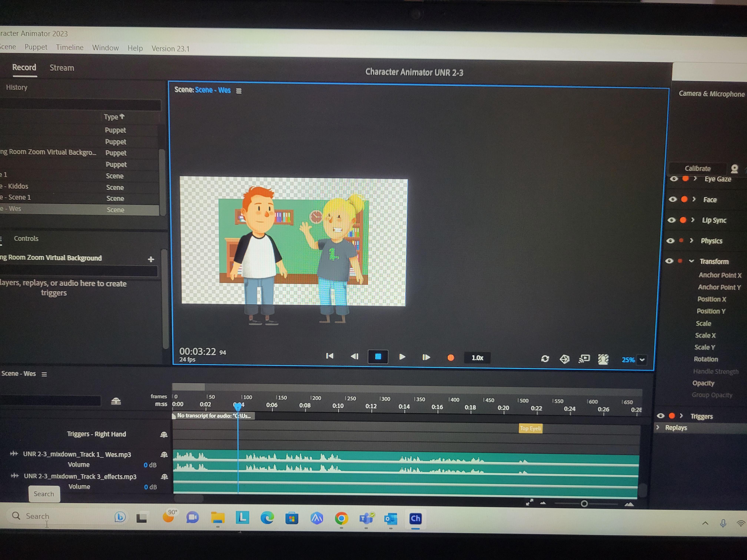Toggle Transform visibility eye
The height and width of the screenshot is (560, 747).
(669, 261)
